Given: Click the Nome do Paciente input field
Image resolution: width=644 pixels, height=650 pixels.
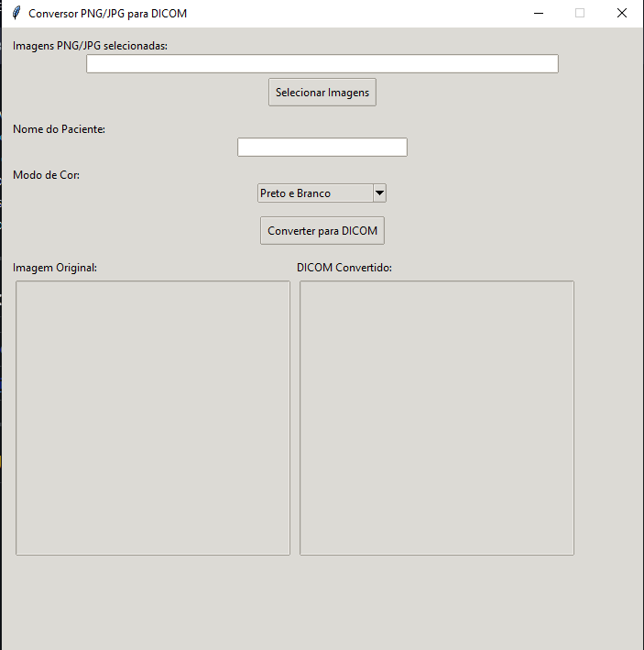Looking at the screenshot, I should click(322, 148).
